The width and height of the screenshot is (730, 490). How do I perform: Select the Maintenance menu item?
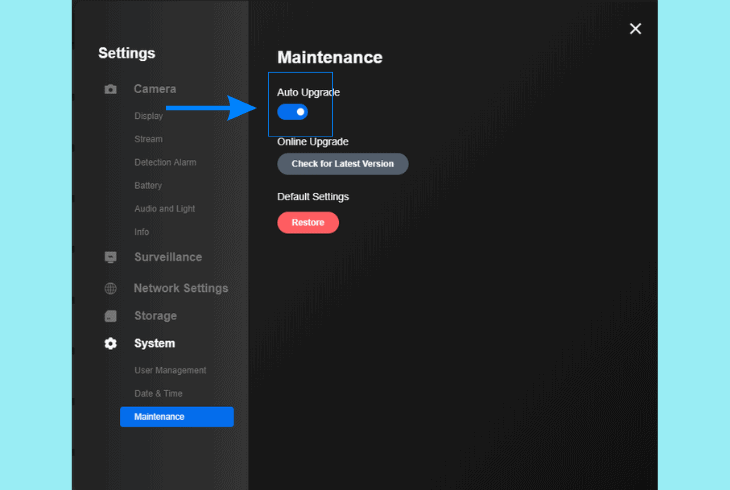point(177,417)
